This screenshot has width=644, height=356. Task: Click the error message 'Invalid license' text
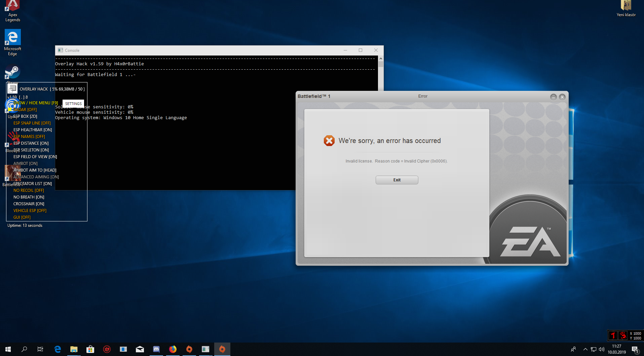[x=396, y=161]
